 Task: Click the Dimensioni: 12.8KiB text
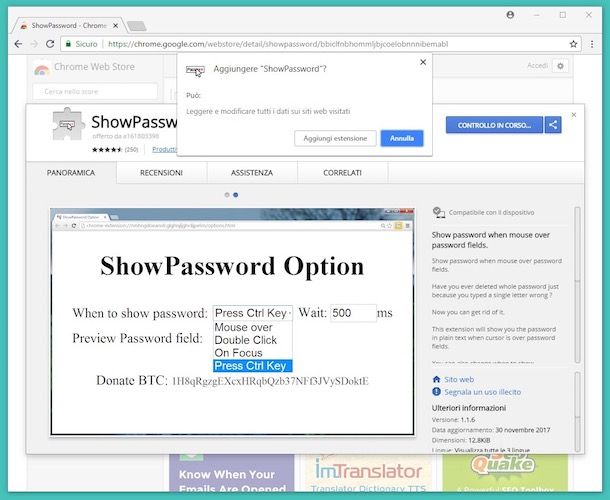click(x=461, y=440)
